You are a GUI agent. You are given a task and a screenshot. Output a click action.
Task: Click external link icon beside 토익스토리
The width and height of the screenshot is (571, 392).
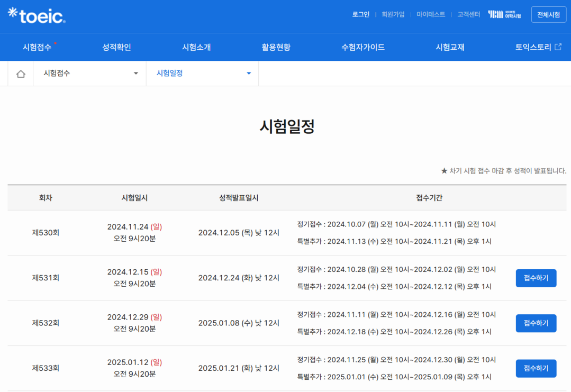pyautogui.click(x=558, y=47)
